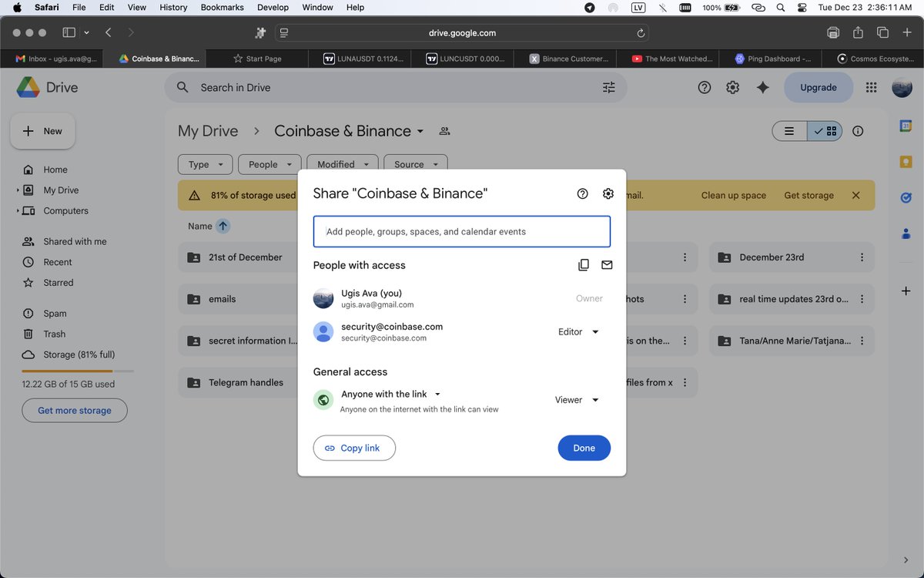The image size is (924, 578).
Task: Focus the Search in Drive field
Action: (396, 88)
